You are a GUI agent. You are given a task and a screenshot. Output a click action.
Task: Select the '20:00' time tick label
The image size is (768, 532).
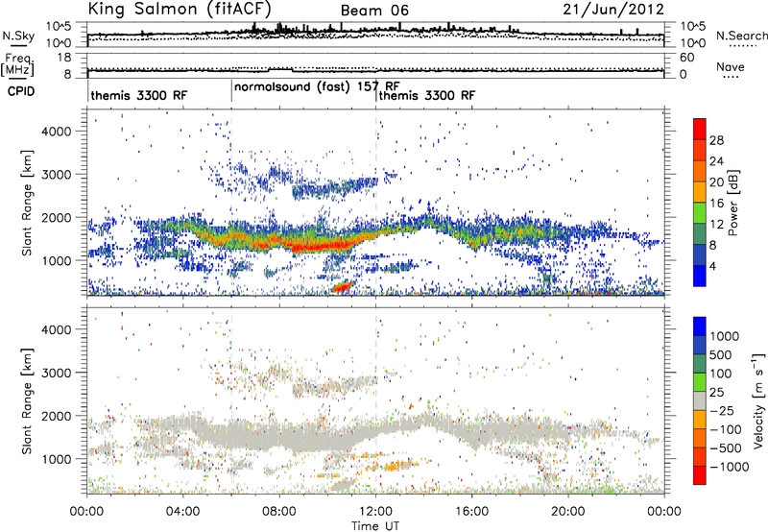[567, 512]
